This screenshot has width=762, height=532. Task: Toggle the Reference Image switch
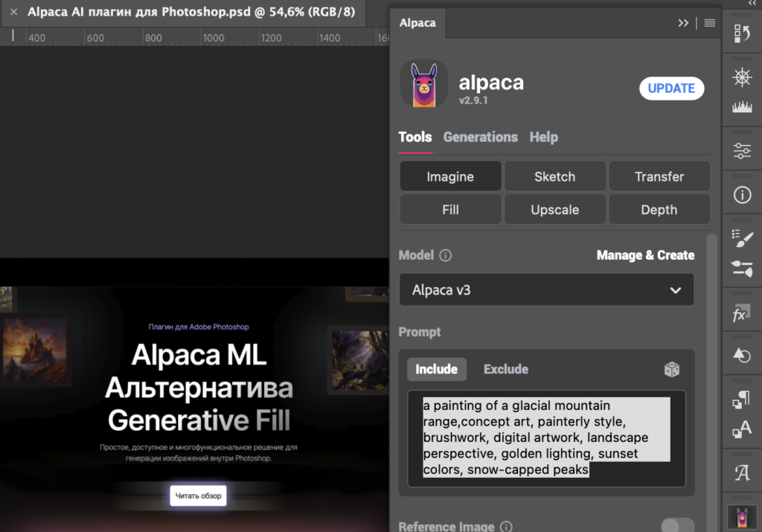677,525
